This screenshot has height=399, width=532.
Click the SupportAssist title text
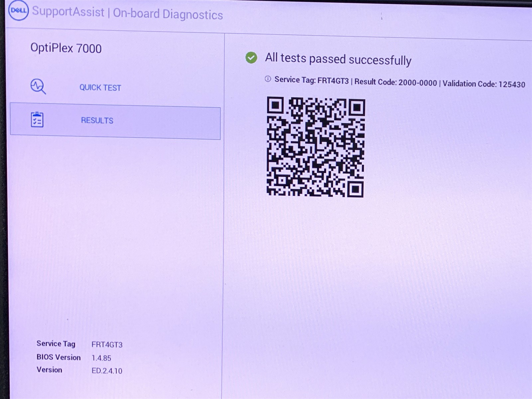[x=68, y=12]
